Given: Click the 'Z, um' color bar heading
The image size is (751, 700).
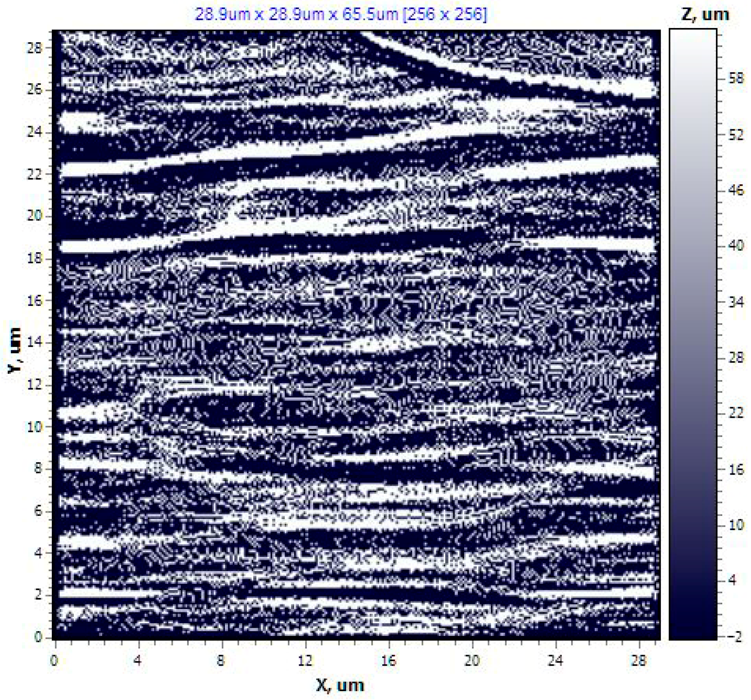Looking at the screenshot, I should (704, 14).
